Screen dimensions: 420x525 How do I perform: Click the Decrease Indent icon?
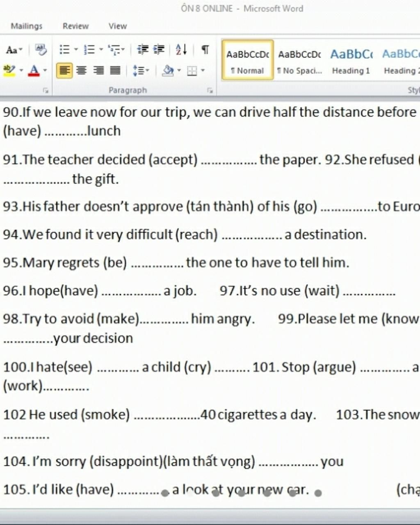point(142,50)
